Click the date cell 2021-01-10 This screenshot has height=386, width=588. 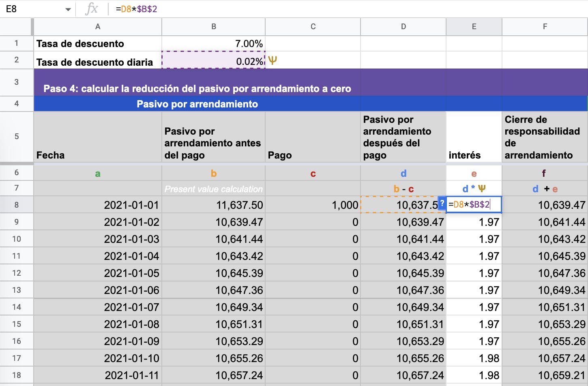98,358
